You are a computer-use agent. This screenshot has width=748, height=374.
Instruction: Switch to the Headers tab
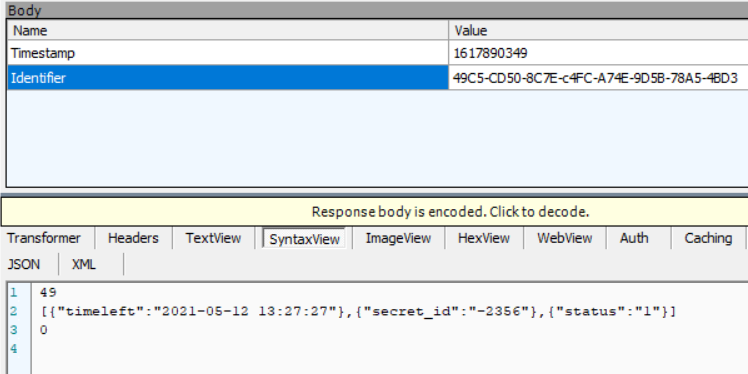pos(133,238)
